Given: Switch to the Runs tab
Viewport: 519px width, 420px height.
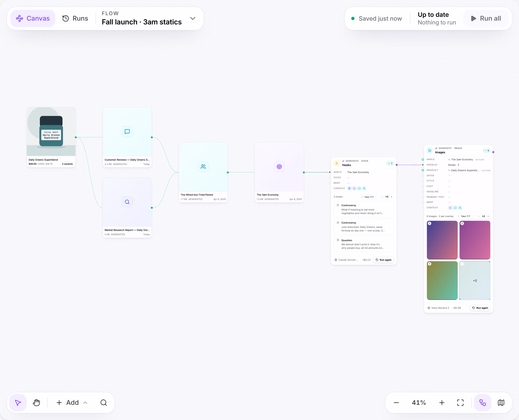Looking at the screenshot, I should (x=75, y=18).
